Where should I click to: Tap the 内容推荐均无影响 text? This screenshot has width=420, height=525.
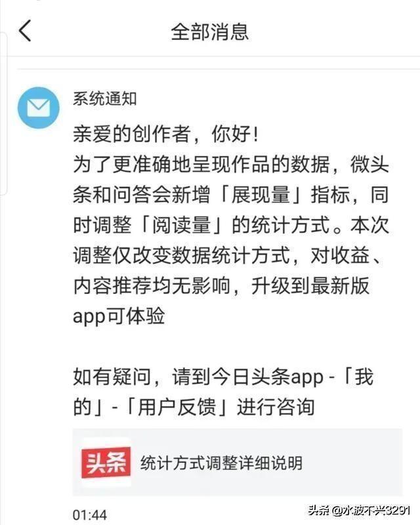coord(152,285)
